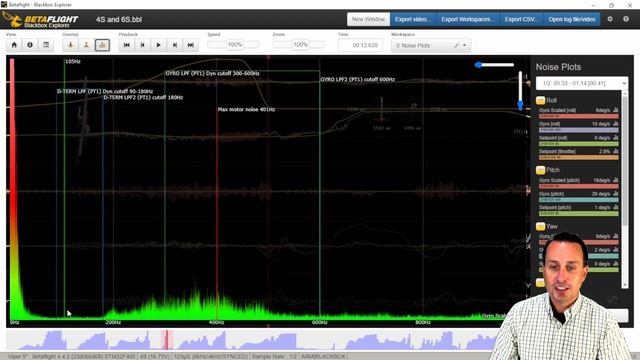The width and height of the screenshot is (640, 360).
Task: Click the red color bar under Gyro Scaled [roll]
Action: pyautogui.click(x=579, y=116)
